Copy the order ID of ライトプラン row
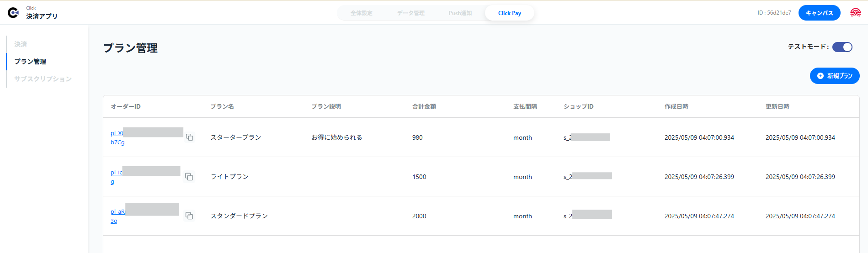 189,177
